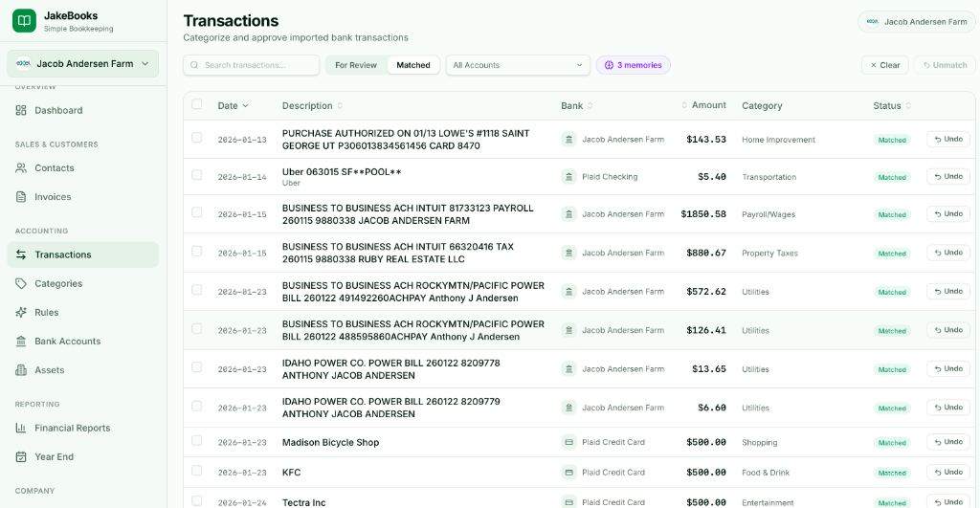The height and width of the screenshot is (508, 980).
Task: Check the RUBY REAL ESTATE $880.67 checkbox
Action: point(197,252)
